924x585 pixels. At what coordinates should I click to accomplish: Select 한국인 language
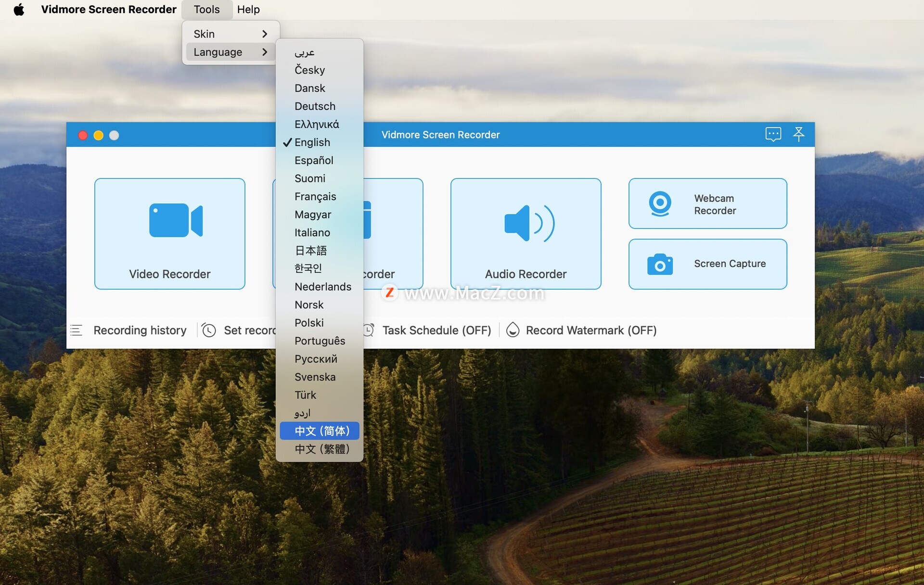point(320,268)
